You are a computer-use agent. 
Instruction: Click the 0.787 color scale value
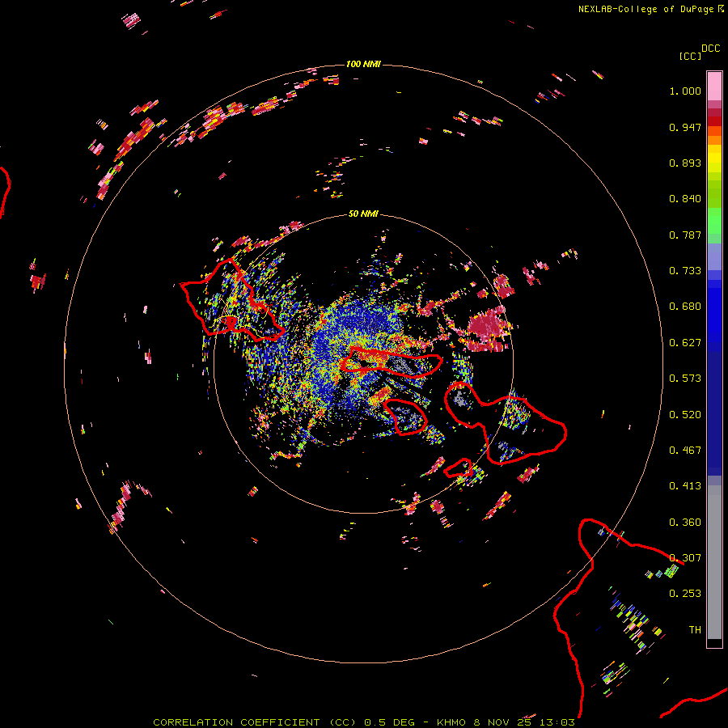tap(685, 235)
